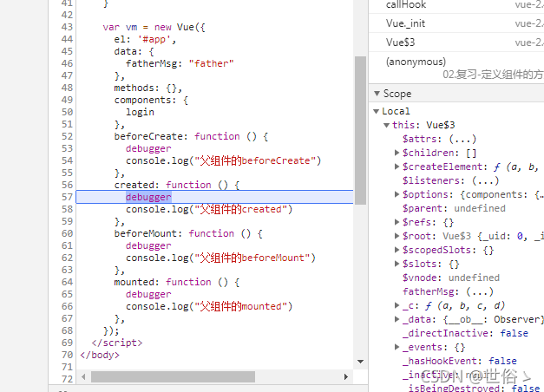Collapse the Scope section header
Image resolution: width=544 pixels, height=392 pixels.
point(377,94)
